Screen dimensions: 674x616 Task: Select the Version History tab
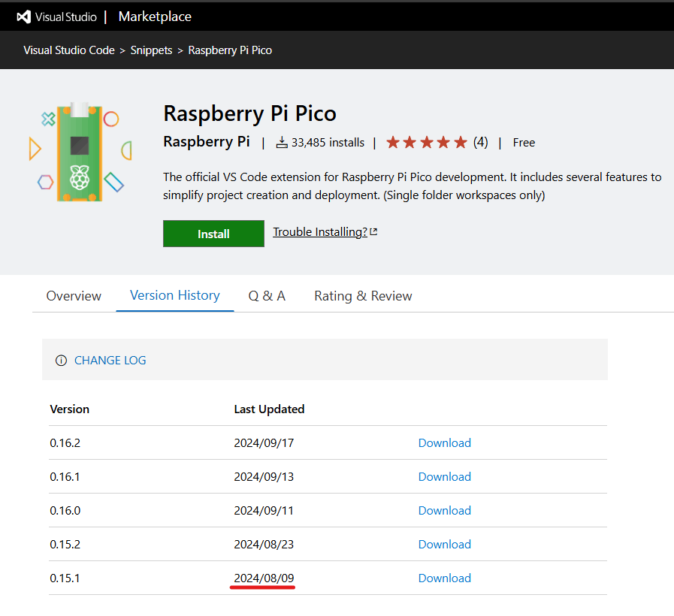[175, 295]
